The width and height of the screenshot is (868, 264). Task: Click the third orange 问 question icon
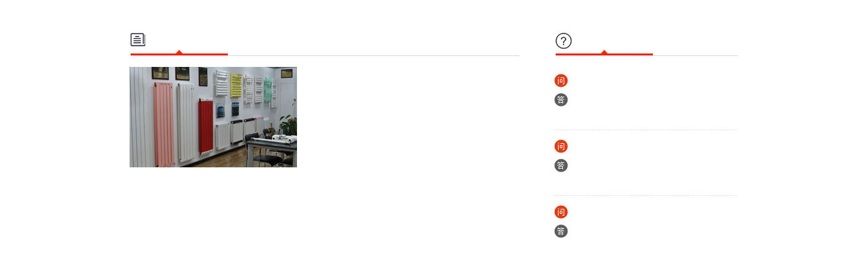[x=561, y=212]
